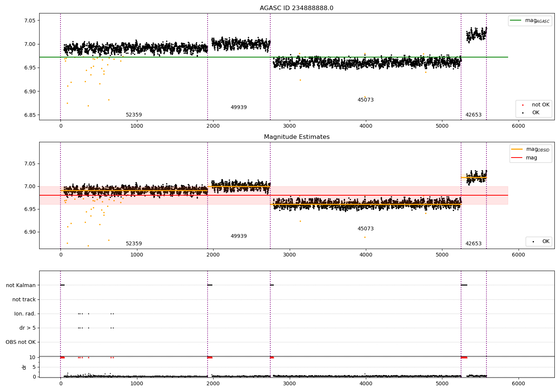Click the 1000 x-tick under the AGASC ID plot

point(137,126)
